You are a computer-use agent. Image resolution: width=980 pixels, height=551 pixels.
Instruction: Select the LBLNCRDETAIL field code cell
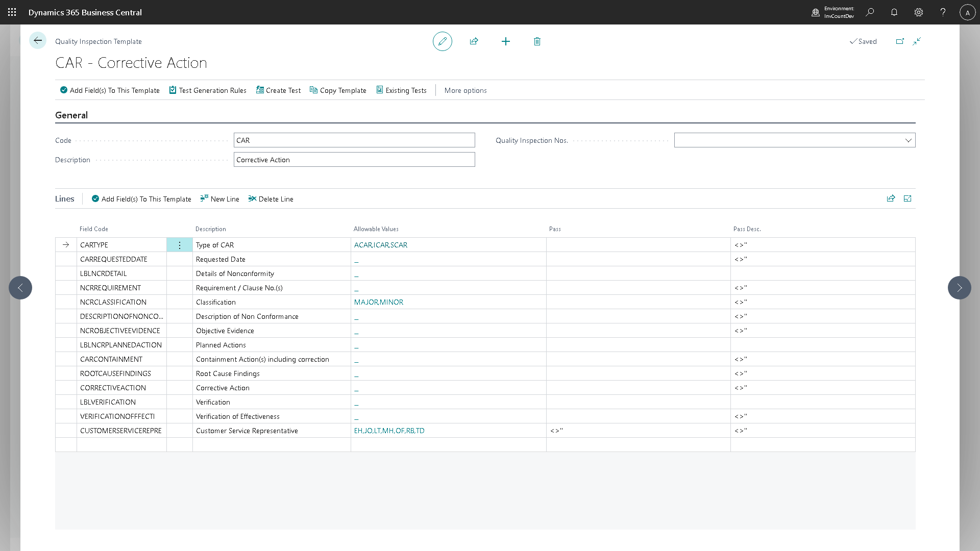coord(121,273)
